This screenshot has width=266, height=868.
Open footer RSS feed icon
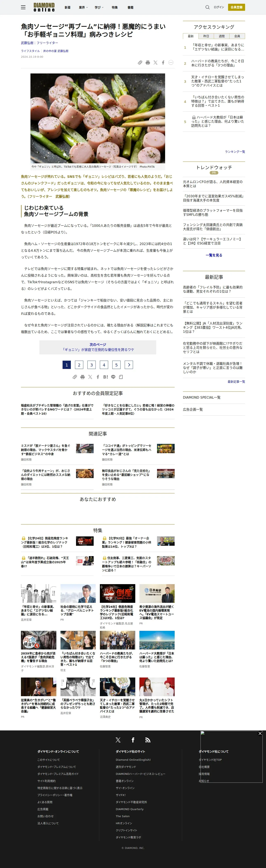148,740
